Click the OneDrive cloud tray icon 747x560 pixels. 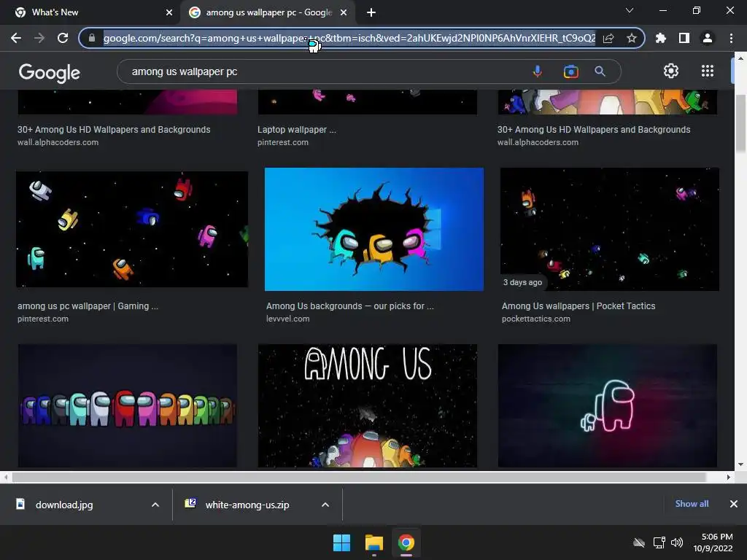tap(639, 542)
